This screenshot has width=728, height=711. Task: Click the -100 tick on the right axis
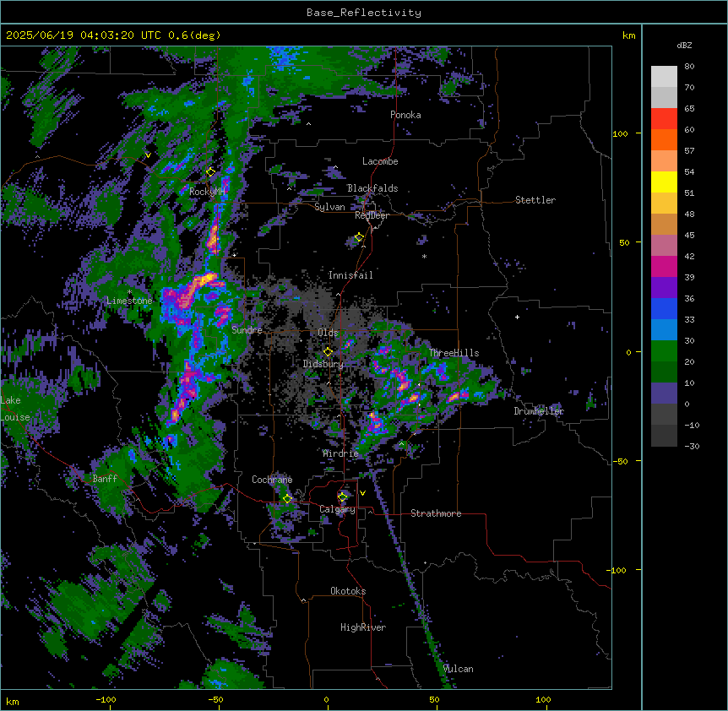point(617,570)
